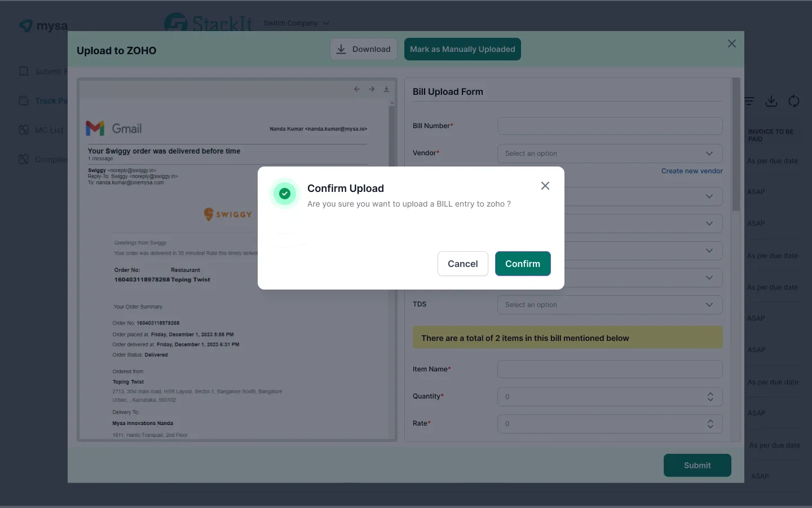This screenshot has width=812, height=508.
Task: Click the 'There are a total of 2 items' notice
Action: 568,338
